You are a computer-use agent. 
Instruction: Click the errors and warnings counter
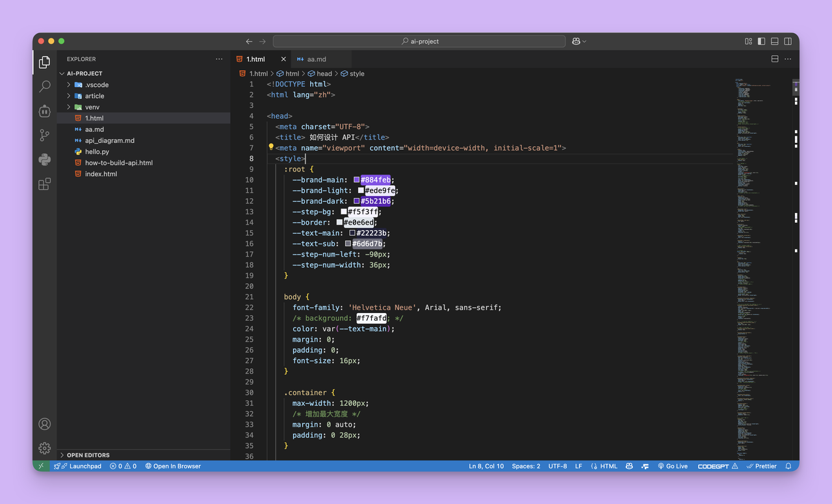pos(123,466)
